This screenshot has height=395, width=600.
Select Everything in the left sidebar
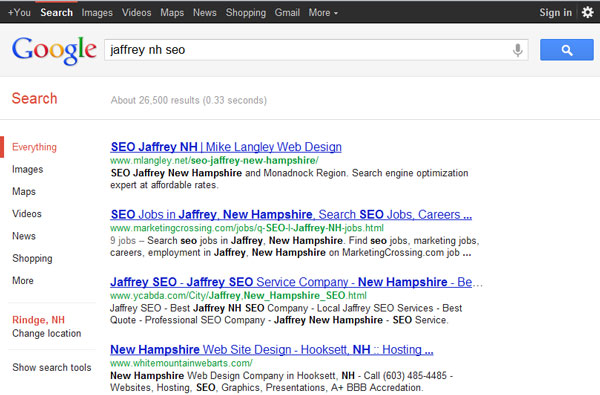pyautogui.click(x=34, y=147)
